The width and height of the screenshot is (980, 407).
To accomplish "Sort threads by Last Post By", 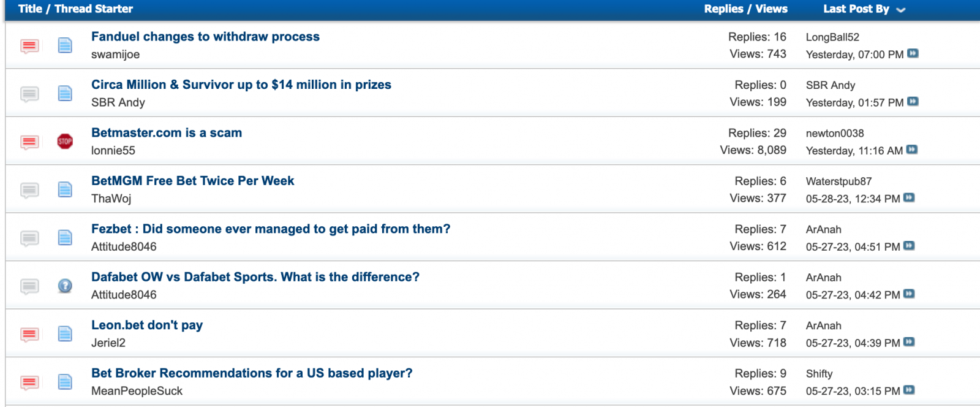I will [856, 9].
